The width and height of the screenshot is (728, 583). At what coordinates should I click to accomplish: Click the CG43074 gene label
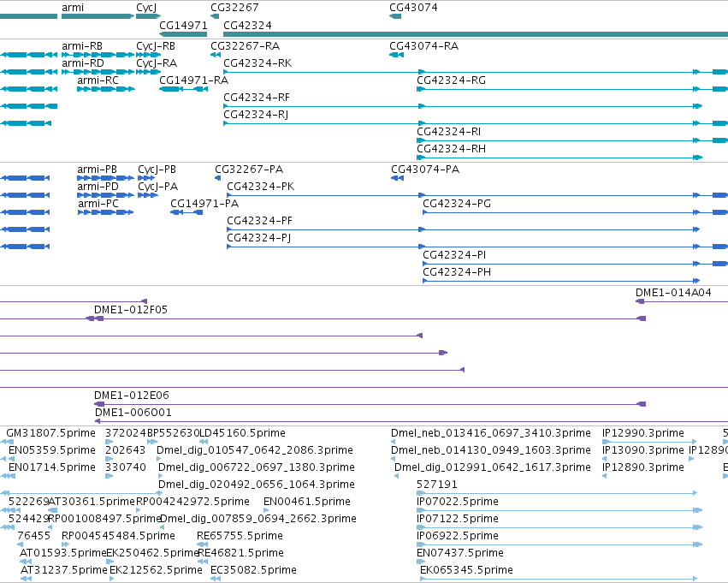point(413,8)
